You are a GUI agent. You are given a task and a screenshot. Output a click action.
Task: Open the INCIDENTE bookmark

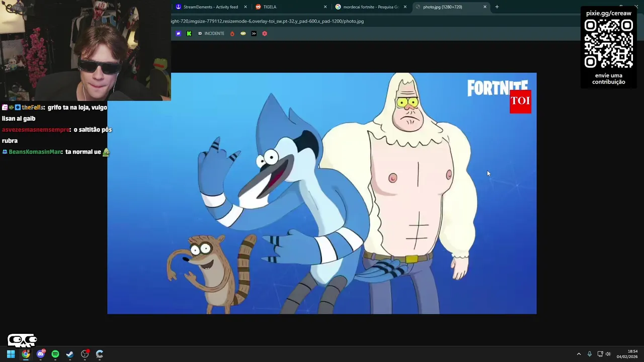pos(211,34)
